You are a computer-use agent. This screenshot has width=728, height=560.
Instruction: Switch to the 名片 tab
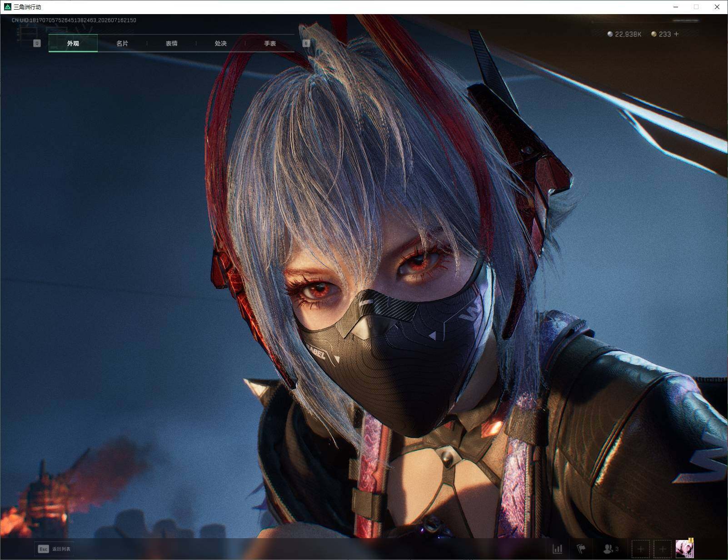(122, 43)
